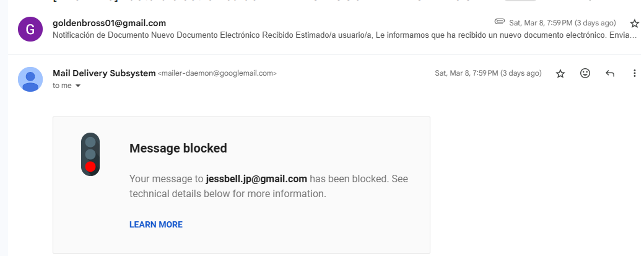
Task: Click the "to me" recipient text
Action: click(62, 86)
